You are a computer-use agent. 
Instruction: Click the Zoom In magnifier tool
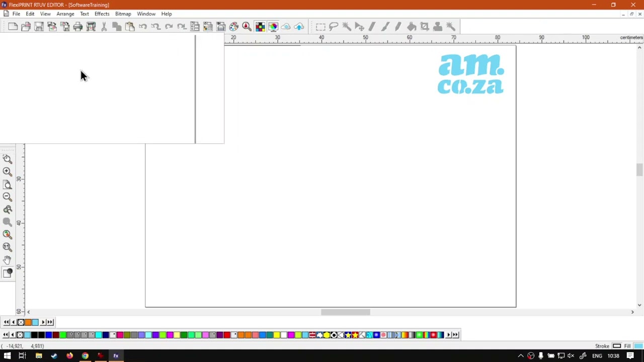(x=7, y=171)
